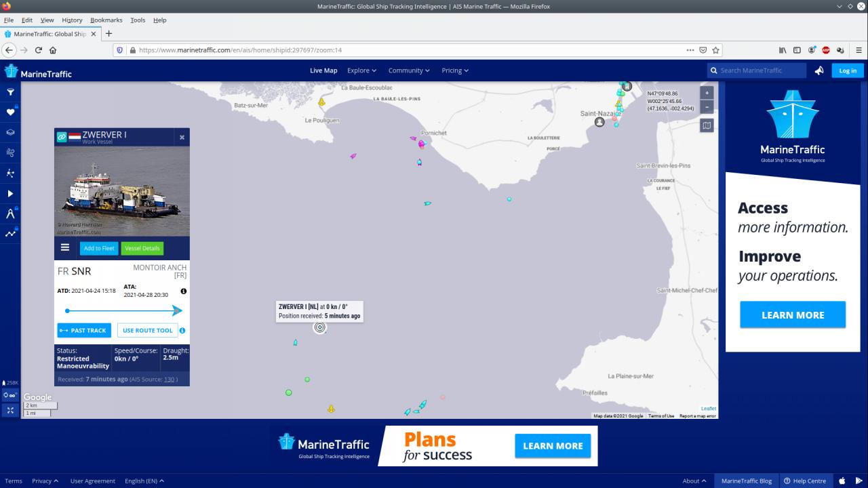
Task: Close the ZWERVER I vessel popup
Action: pos(182,138)
